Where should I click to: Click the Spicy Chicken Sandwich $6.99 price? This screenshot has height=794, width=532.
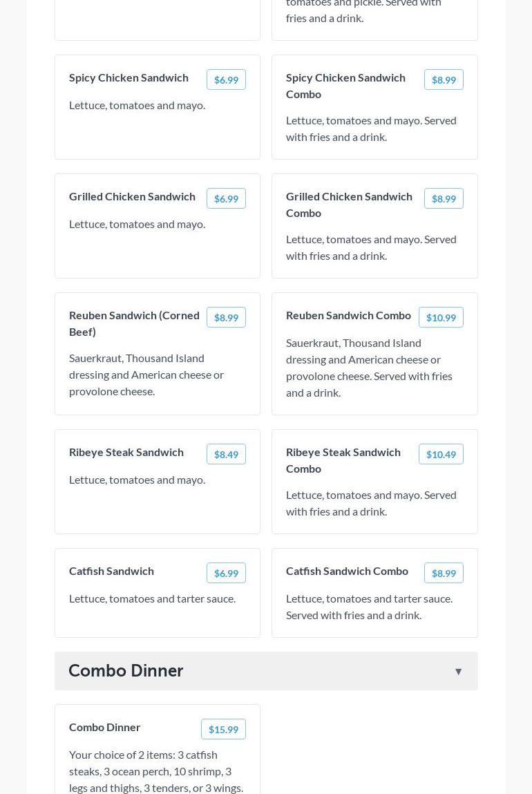click(226, 79)
